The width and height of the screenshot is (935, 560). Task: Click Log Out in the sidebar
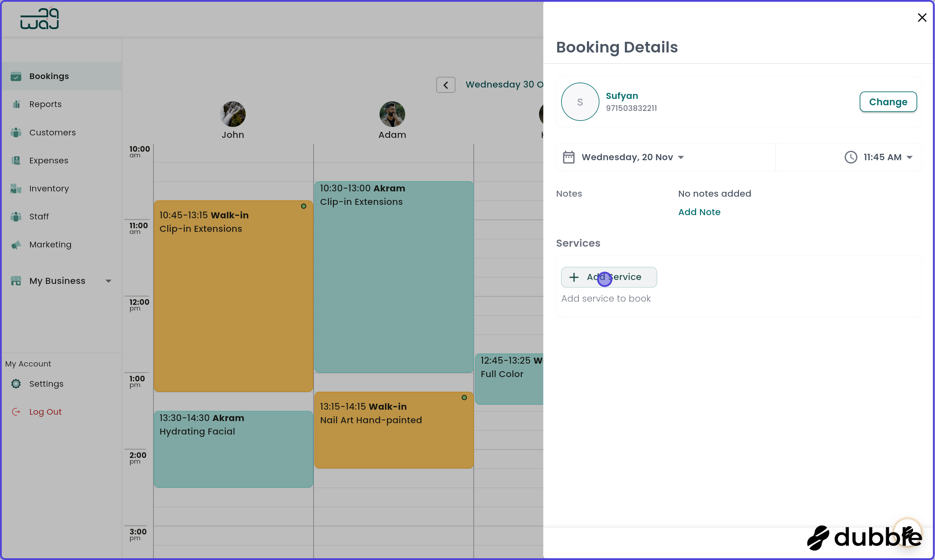(x=45, y=411)
